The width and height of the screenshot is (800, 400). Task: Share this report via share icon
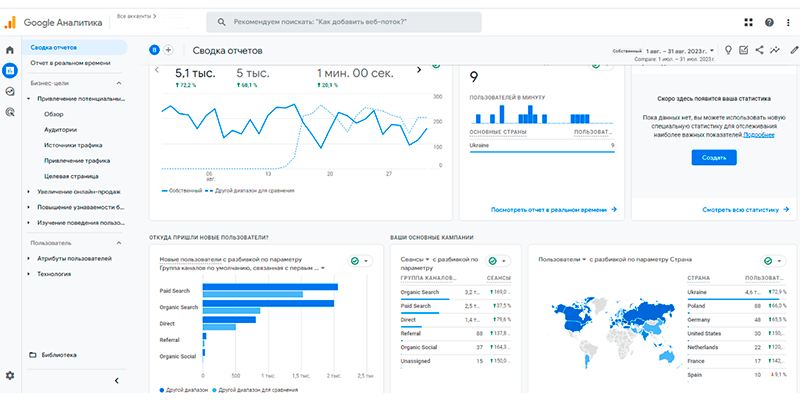coord(760,50)
